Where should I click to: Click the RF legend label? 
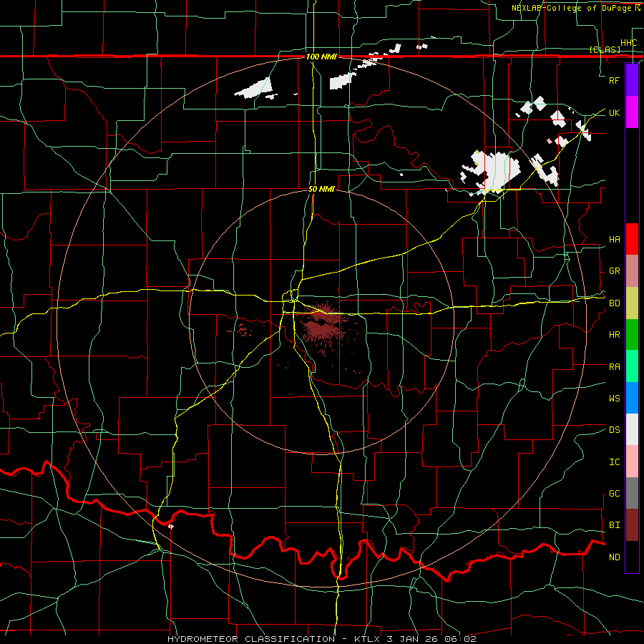coord(614,80)
